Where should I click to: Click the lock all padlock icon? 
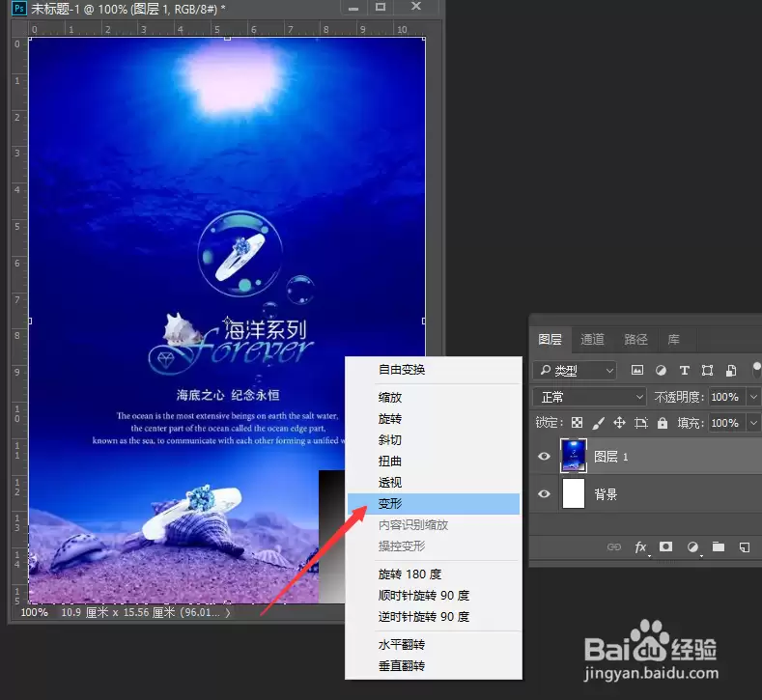pos(663,423)
